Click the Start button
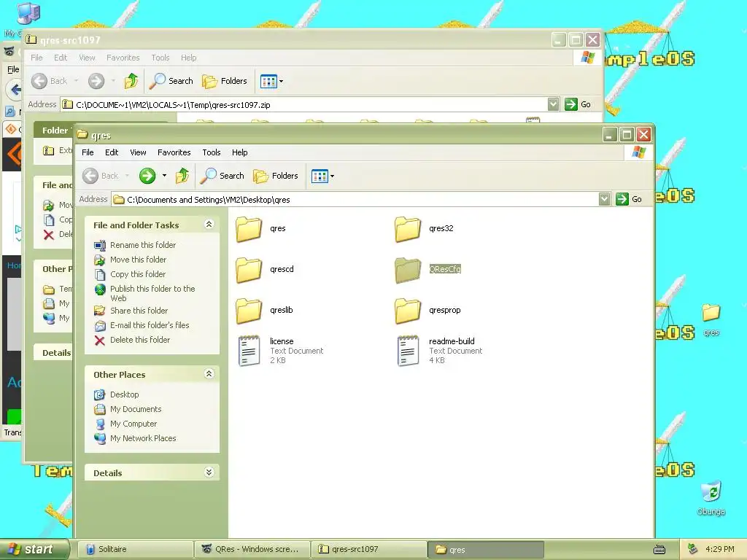The width and height of the screenshot is (747, 560). click(34, 550)
